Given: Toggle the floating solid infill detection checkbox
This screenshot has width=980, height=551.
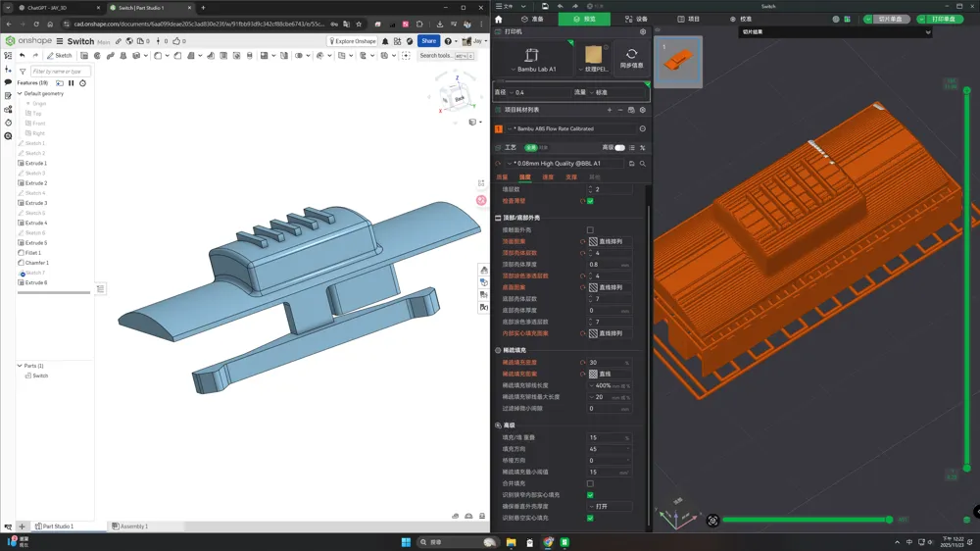Looking at the screenshot, I should coord(590,518).
